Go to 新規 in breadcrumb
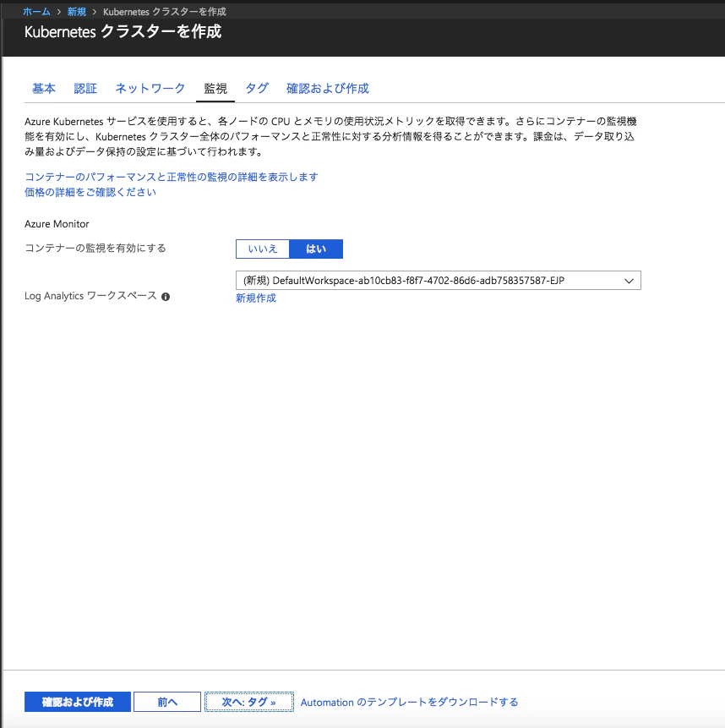Screen dimensions: 725x728 pos(77,12)
